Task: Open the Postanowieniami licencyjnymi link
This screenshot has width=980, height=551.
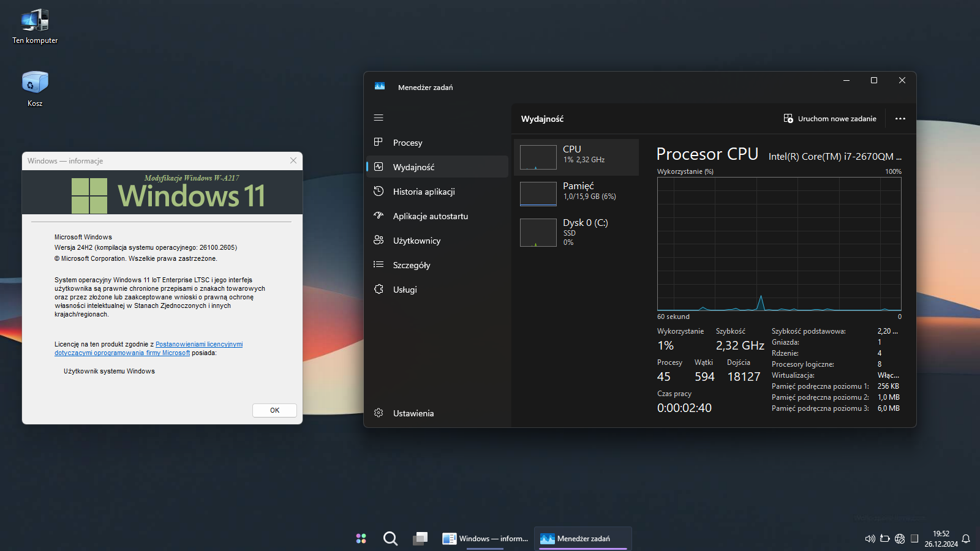Action: [198, 344]
